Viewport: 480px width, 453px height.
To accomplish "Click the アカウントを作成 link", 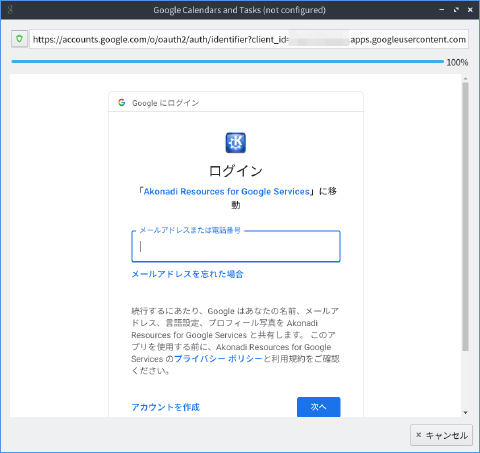I will 165,407.
